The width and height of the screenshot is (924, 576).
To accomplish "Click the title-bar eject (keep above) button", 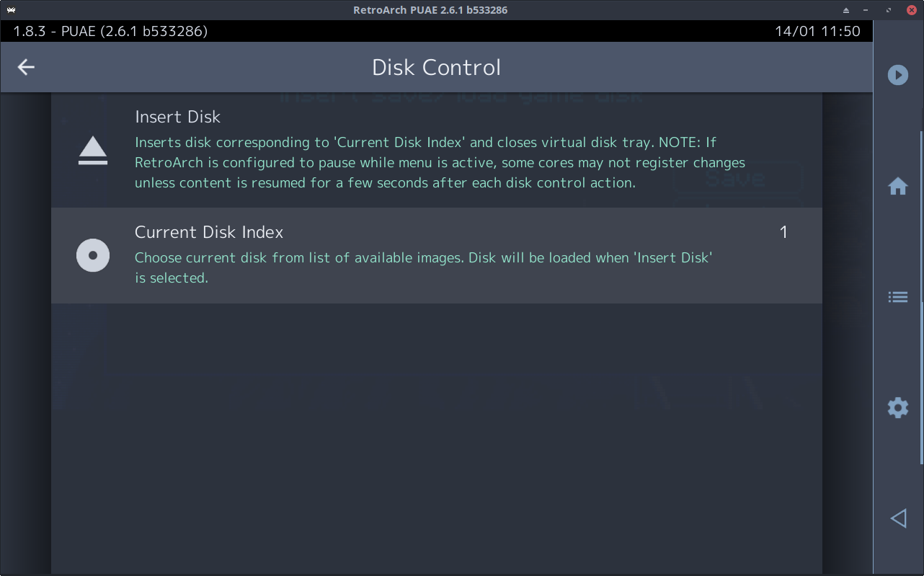I will pyautogui.click(x=847, y=10).
